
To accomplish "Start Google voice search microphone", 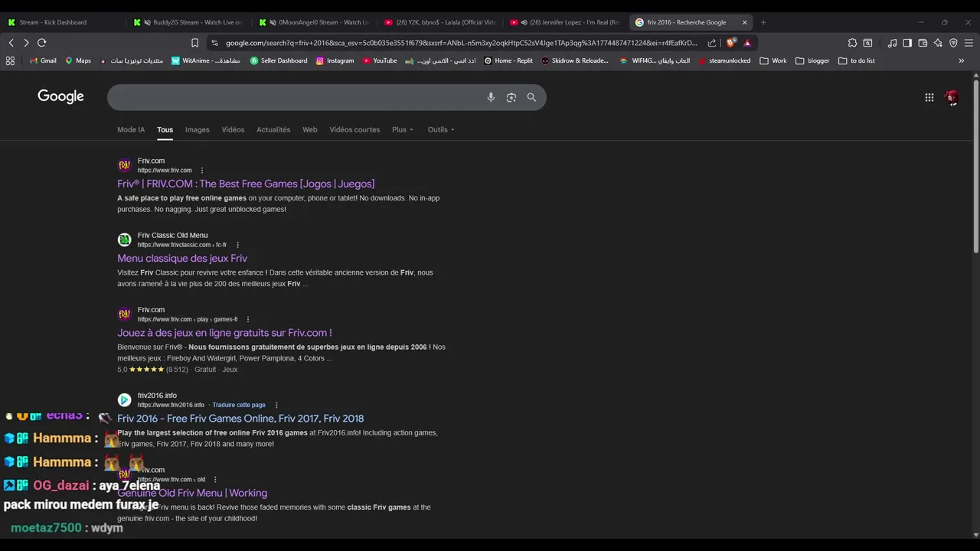I will tap(491, 97).
